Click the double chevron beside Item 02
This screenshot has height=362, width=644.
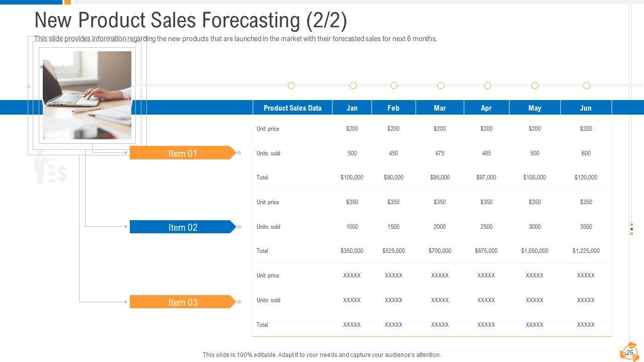coord(239,227)
